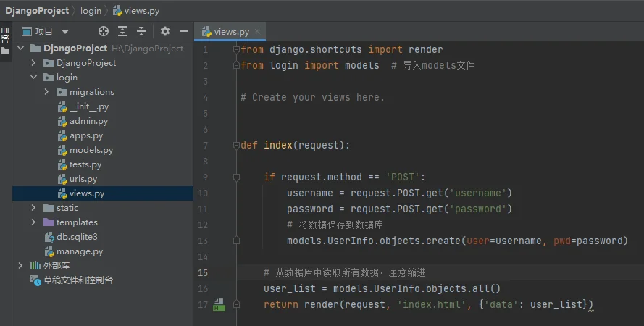Screen dimensions: 644x326
Task: Click the folder icon in left sidebar strip
Action: [x=5, y=51]
